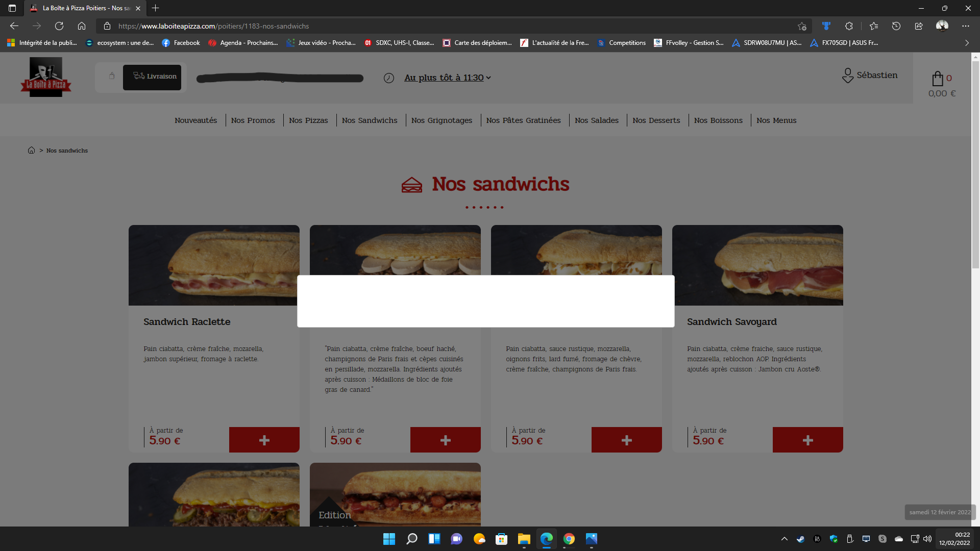Click the La Boîte à Pizza logo
The width and height of the screenshot is (980, 551).
[46, 77]
